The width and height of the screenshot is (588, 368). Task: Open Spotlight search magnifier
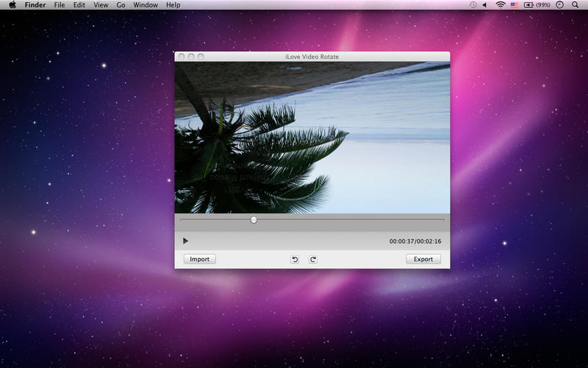pos(575,5)
